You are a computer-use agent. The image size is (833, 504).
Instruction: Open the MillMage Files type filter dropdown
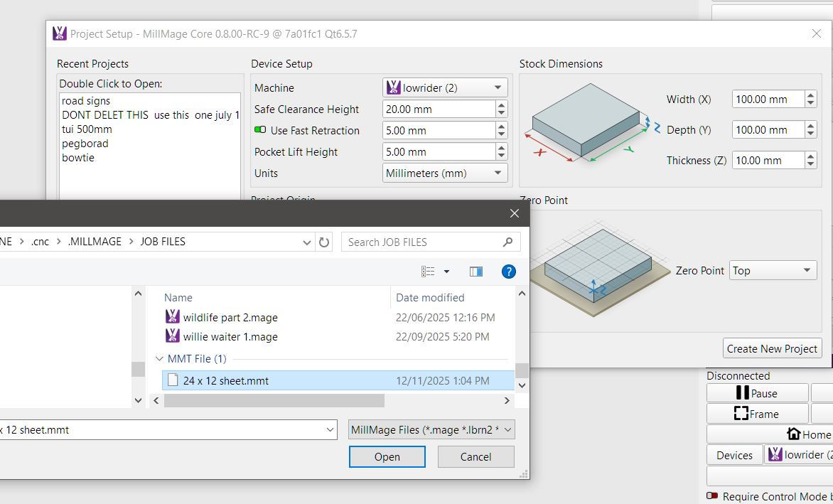click(432, 430)
